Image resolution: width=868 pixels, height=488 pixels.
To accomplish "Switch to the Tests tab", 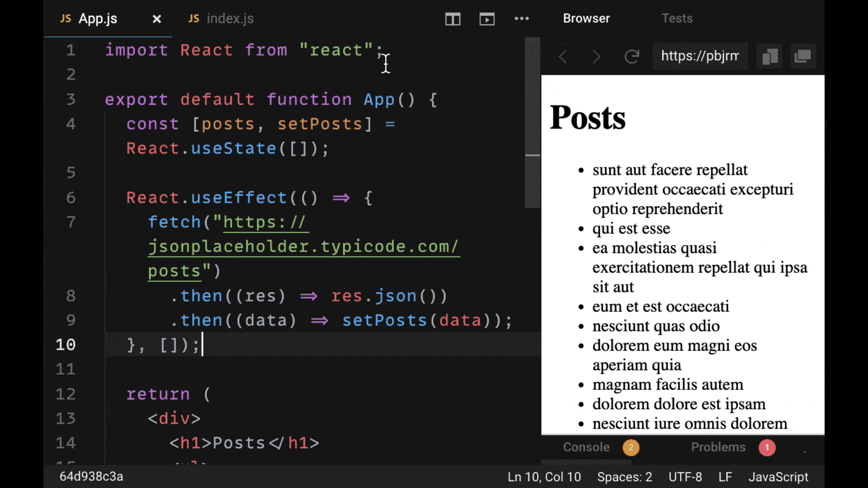I will (x=677, y=18).
